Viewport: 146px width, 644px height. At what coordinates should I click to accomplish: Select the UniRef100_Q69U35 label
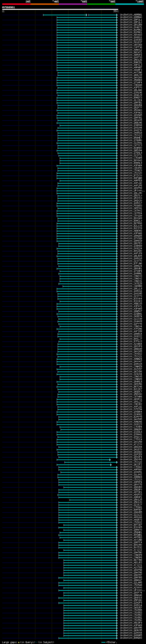pos(131,631)
